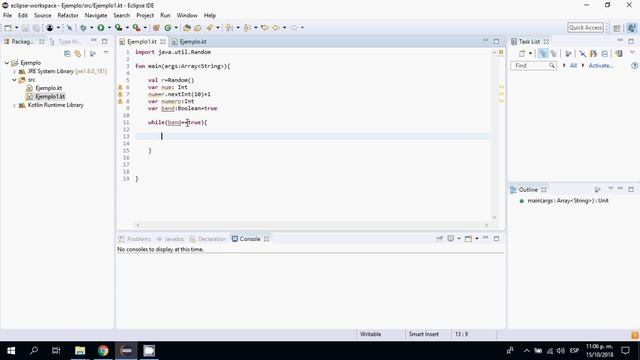Open File Explorer from the taskbar
This screenshot has height=360, width=640.
(80, 351)
